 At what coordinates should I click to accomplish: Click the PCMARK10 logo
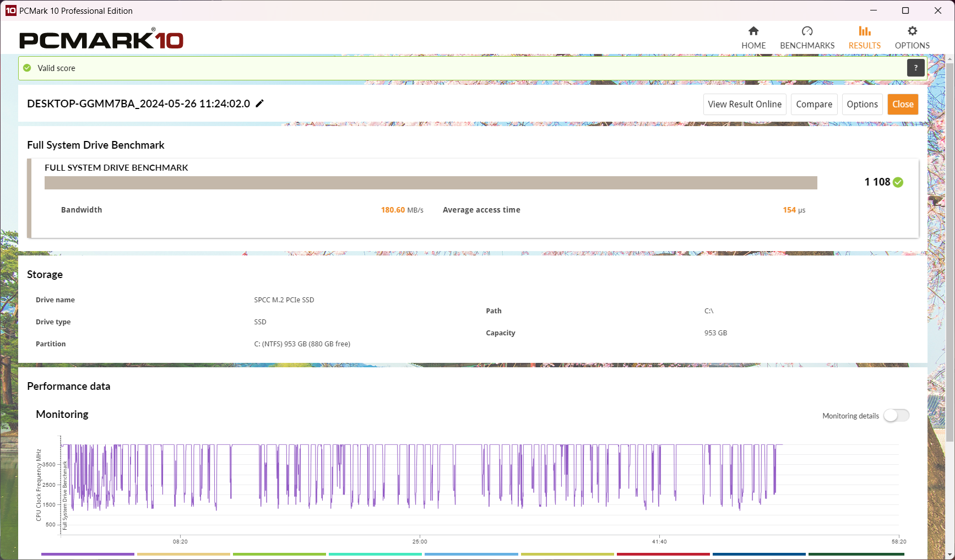point(101,39)
